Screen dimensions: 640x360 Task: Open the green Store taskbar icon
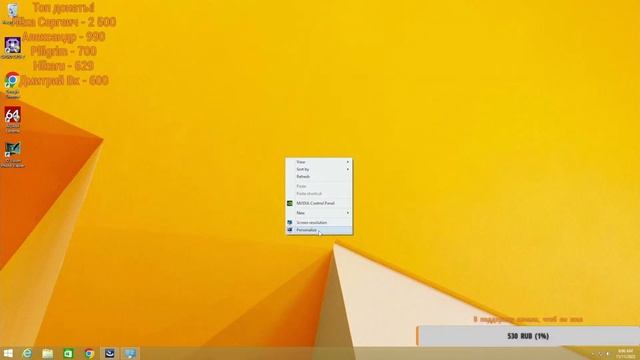(68, 353)
